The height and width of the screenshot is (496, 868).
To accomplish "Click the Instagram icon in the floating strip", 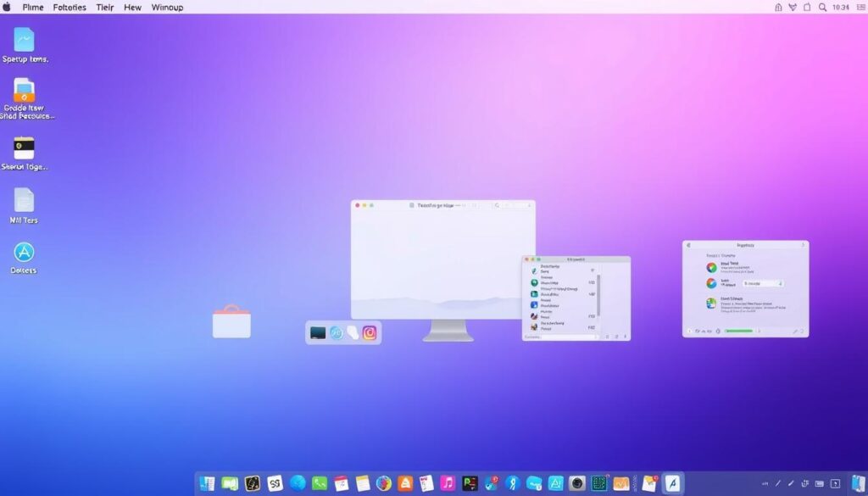I will [x=370, y=333].
